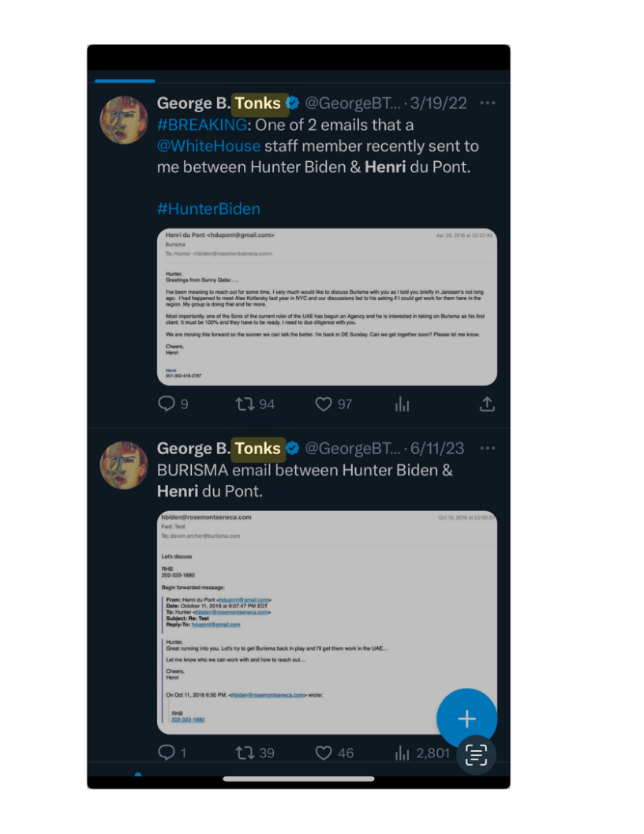
Task: Tap the profile avatar on the first tweet
Action: (124, 120)
